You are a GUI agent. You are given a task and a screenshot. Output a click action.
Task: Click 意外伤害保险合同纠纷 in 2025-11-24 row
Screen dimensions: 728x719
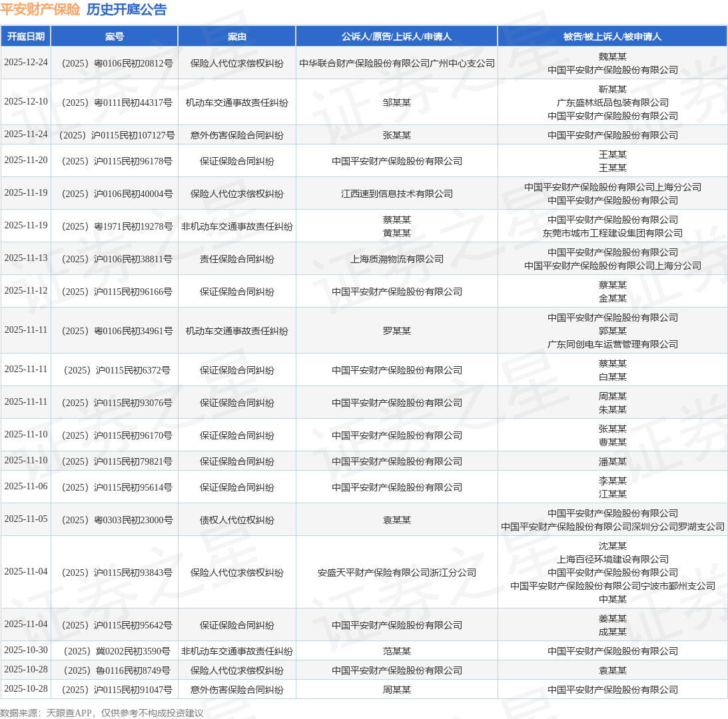(x=237, y=135)
